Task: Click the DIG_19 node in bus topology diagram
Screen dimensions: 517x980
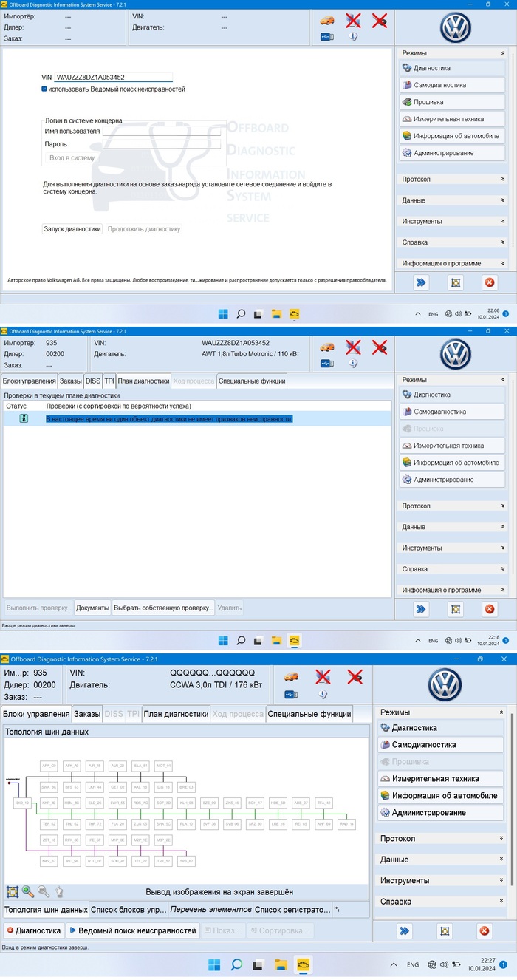Action: coord(21,802)
